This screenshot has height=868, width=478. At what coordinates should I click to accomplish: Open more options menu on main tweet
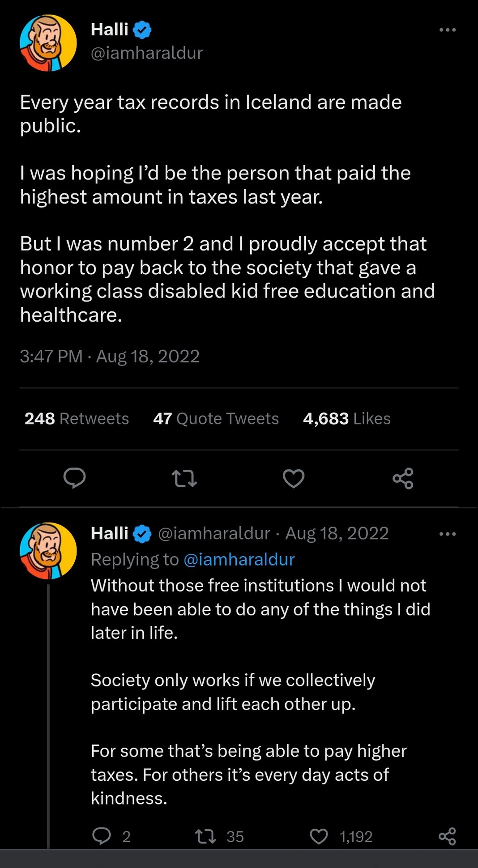coord(447,30)
